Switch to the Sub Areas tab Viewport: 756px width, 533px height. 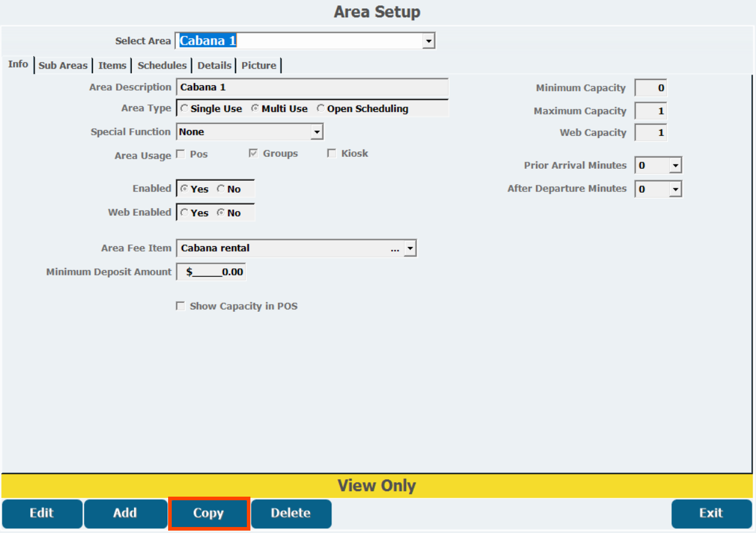click(x=63, y=66)
